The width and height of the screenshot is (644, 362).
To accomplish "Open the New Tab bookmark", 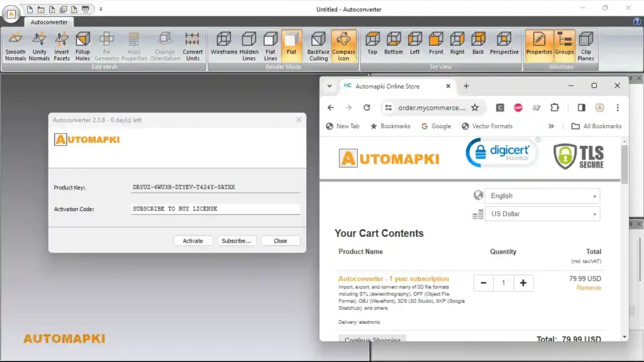I will (343, 126).
